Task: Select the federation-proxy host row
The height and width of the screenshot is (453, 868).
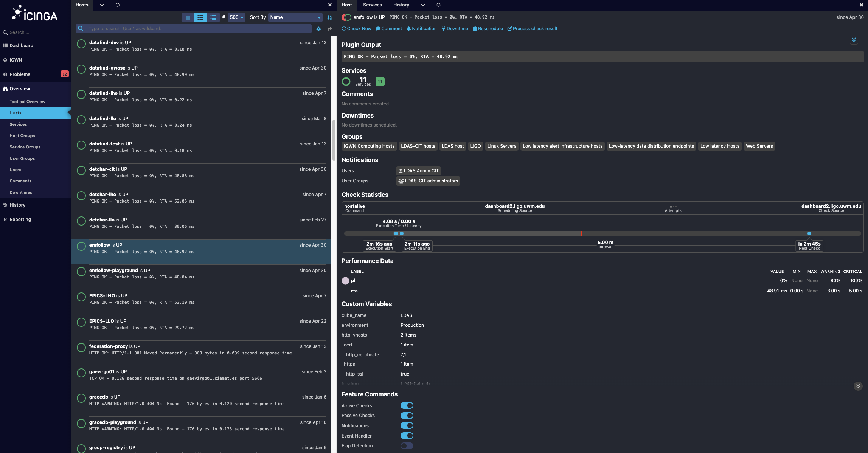Action: pyautogui.click(x=201, y=353)
